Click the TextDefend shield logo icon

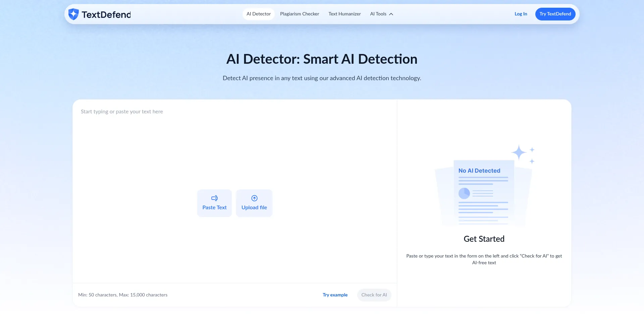click(x=73, y=14)
